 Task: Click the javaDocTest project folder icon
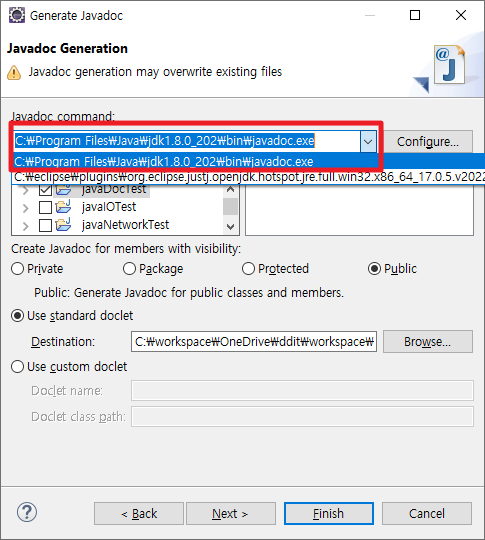coord(63,189)
